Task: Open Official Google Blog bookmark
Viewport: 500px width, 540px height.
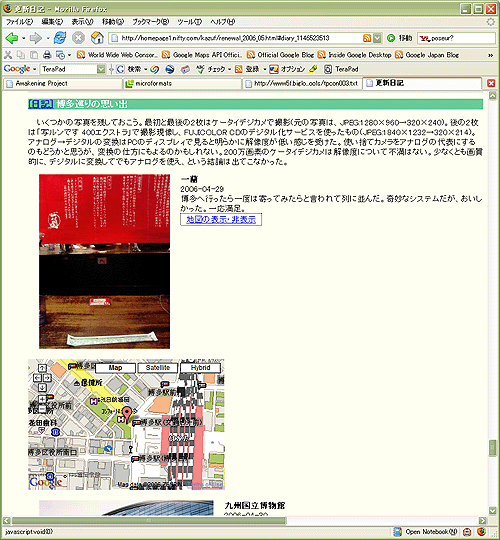Action: 281,55
